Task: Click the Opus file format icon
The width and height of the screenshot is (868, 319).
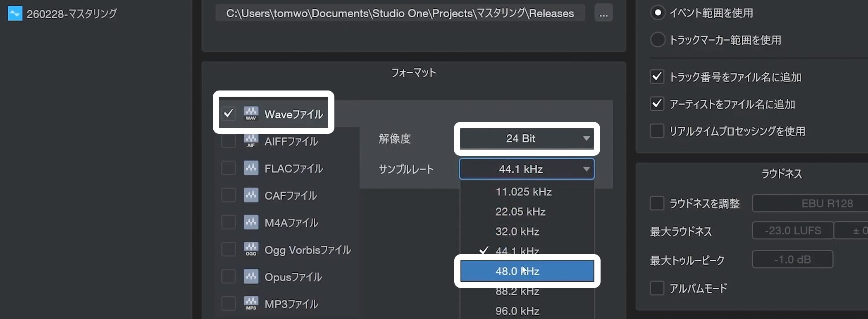Action: (251, 276)
